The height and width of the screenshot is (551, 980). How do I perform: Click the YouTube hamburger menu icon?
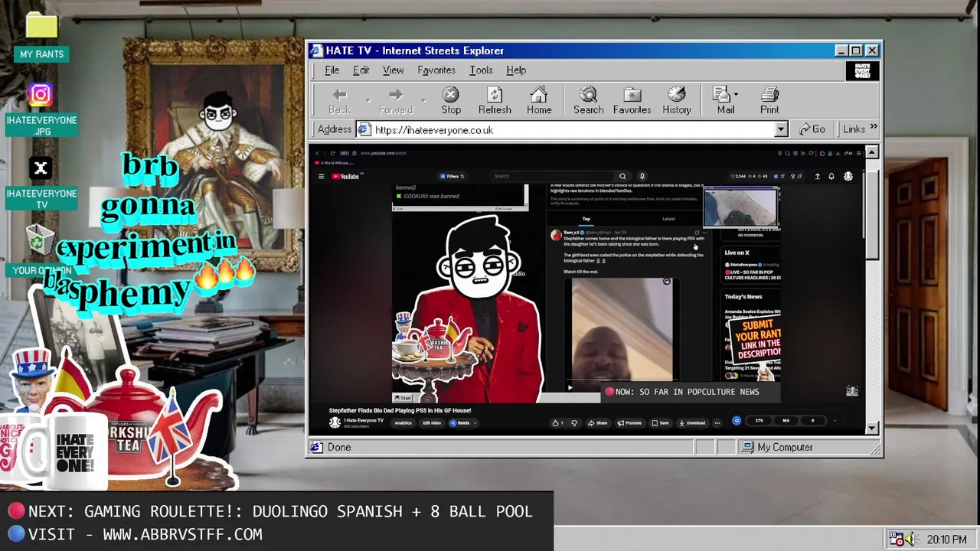click(x=321, y=176)
